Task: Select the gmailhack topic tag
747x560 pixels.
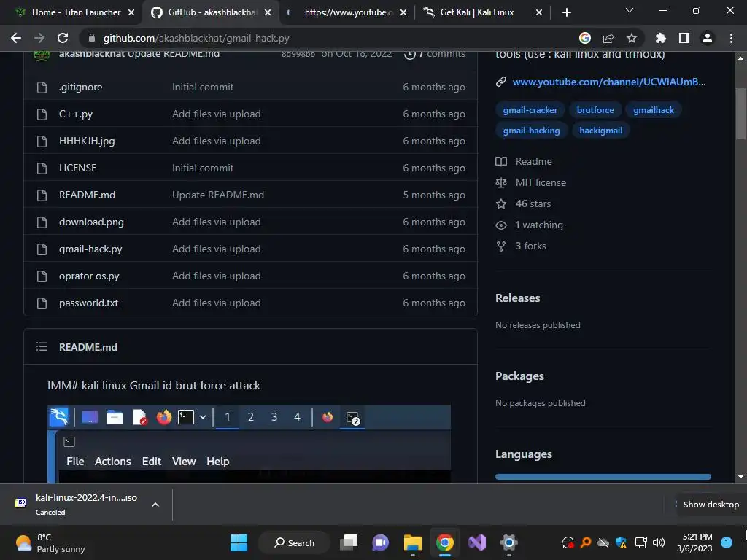Action: click(653, 110)
